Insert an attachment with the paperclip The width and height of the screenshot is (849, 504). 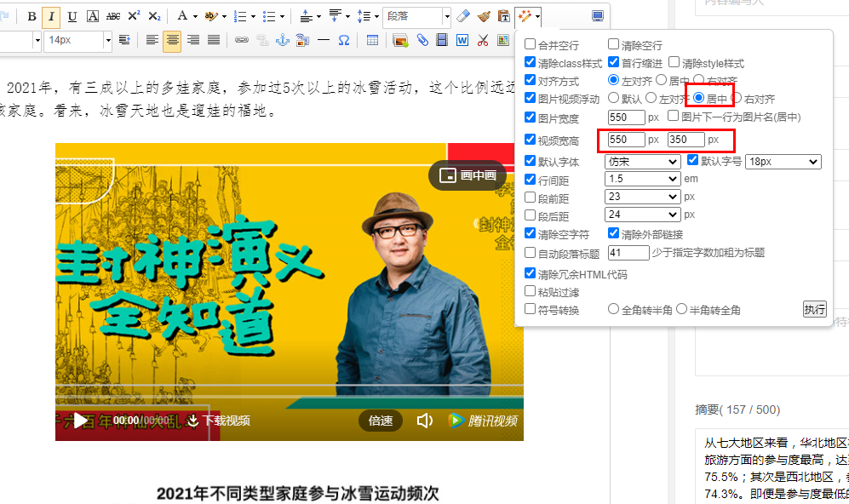click(422, 40)
